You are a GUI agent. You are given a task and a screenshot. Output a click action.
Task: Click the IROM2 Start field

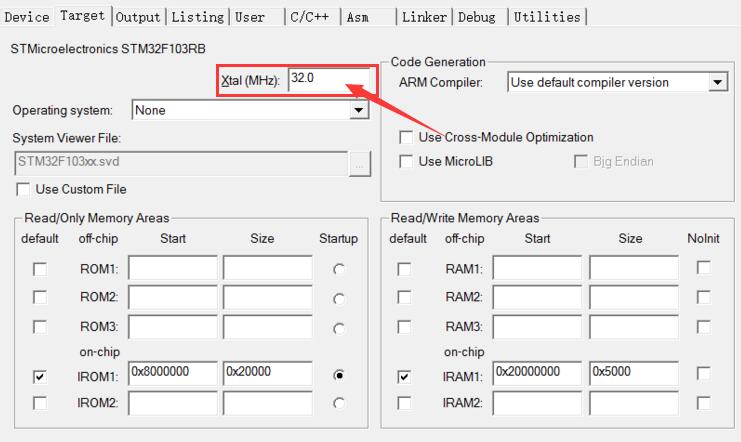[x=173, y=403]
